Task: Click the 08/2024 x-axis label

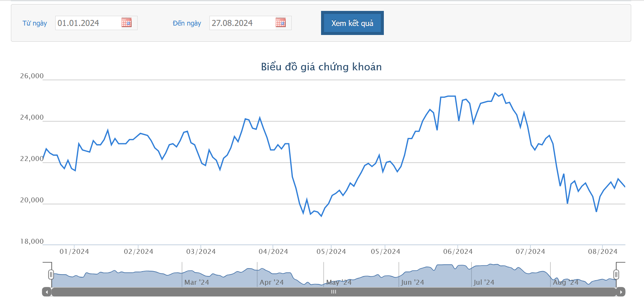Action: click(x=603, y=252)
